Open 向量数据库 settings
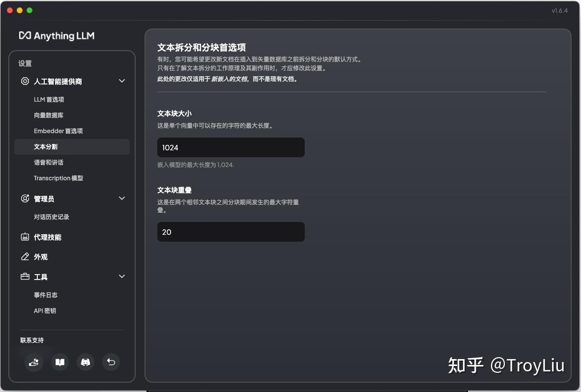This screenshot has width=581, height=392. [49, 115]
